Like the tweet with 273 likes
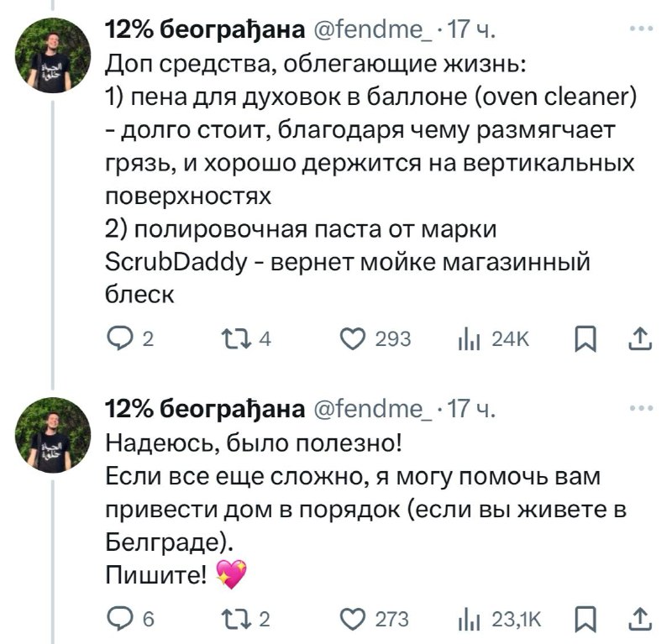Image resolution: width=672 pixels, height=644 pixels. [354, 620]
